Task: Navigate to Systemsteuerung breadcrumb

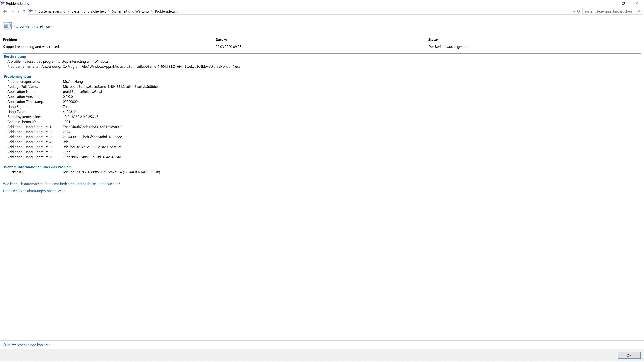Action: click(x=52, y=11)
